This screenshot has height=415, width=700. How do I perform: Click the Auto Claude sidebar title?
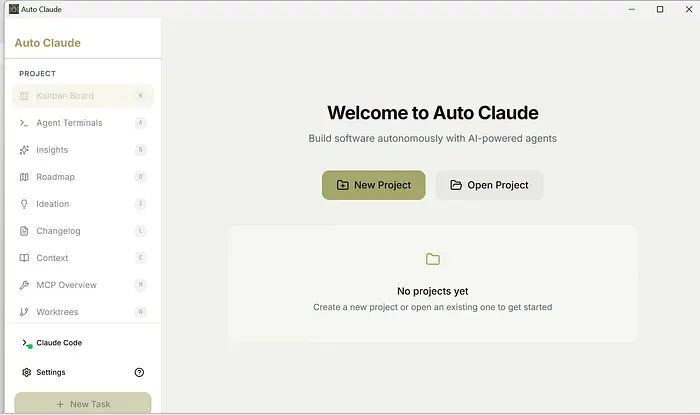tap(48, 43)
